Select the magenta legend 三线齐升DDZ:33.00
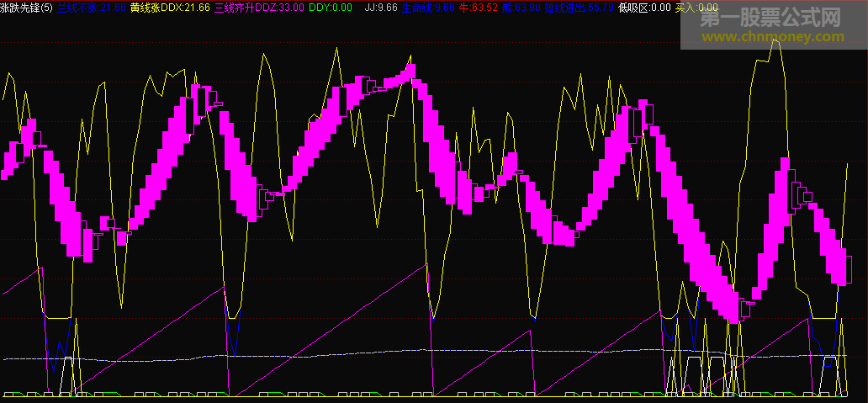 (259, 8)
